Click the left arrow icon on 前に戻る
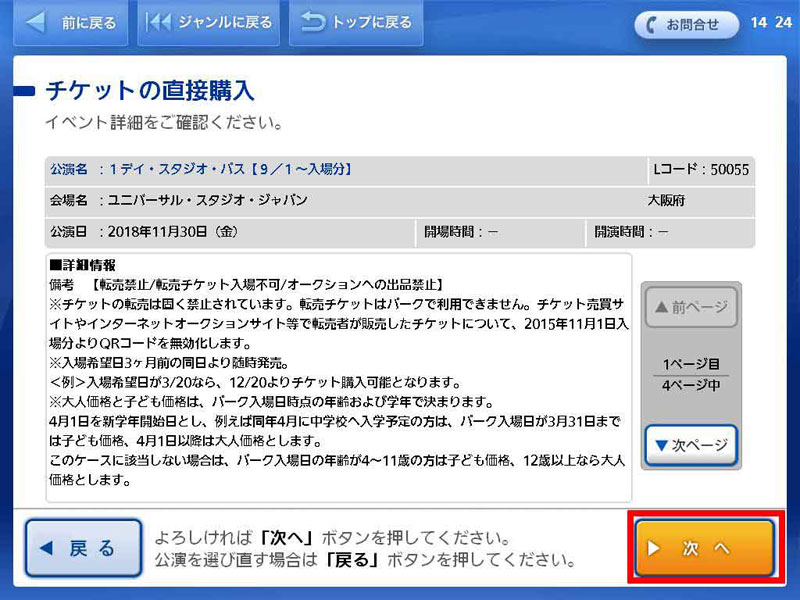 (36, 22)
